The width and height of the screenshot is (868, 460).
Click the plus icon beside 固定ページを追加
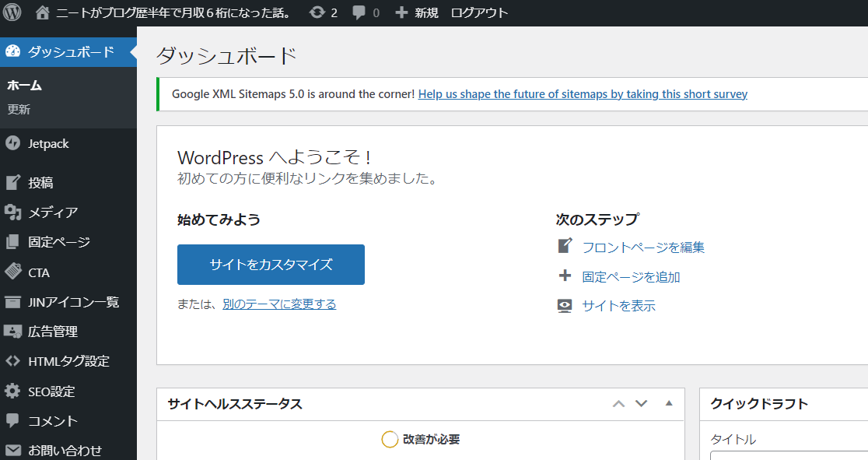(x=565, y=276)
